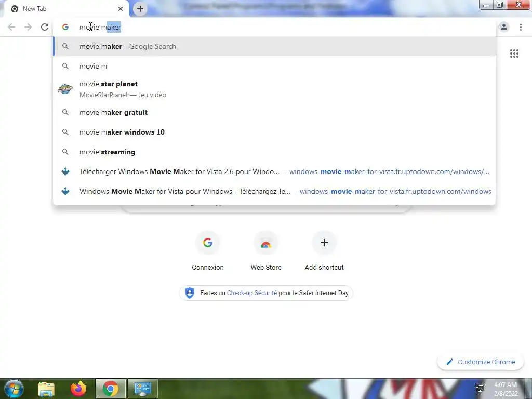Click the forward navigation arrow

coord(28,27)
